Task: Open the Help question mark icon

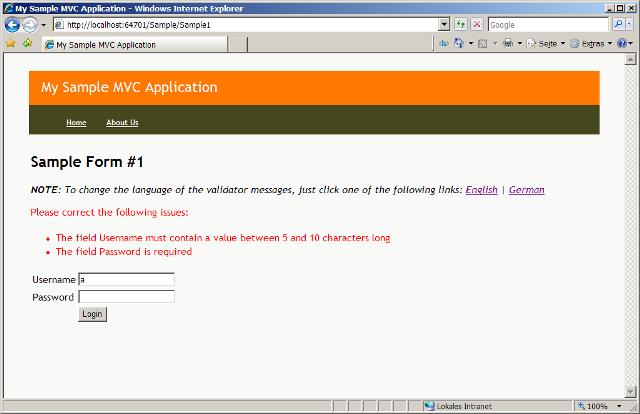Action: coord(621,44)
